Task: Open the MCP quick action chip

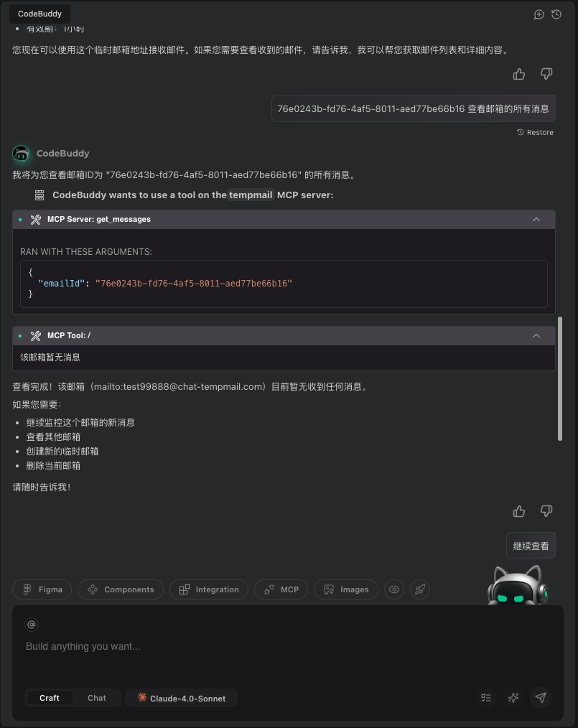Action: (281, 589)
